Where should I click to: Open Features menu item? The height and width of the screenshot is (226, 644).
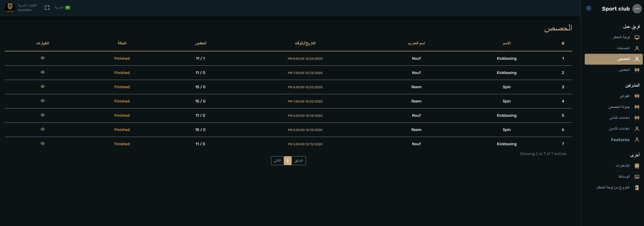pos(620,140)
